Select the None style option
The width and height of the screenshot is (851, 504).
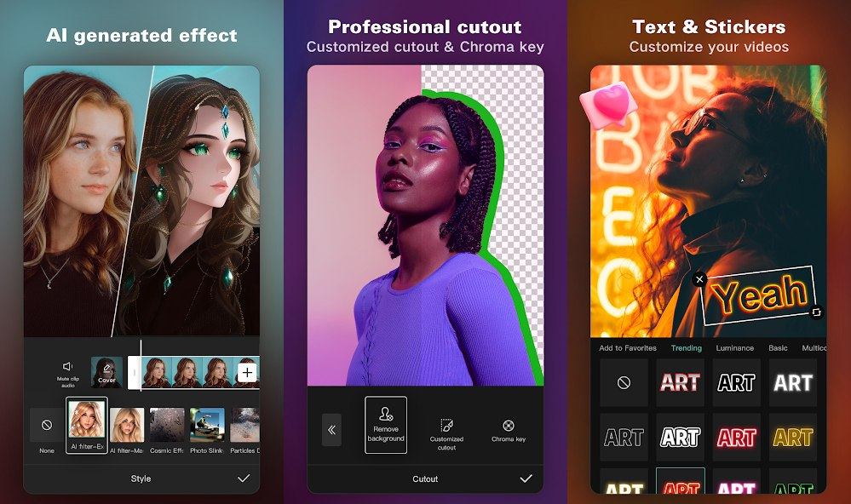47,425
